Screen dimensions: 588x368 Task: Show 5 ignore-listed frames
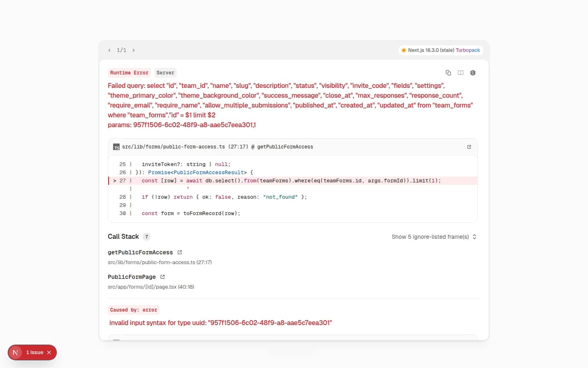(434, 237)
